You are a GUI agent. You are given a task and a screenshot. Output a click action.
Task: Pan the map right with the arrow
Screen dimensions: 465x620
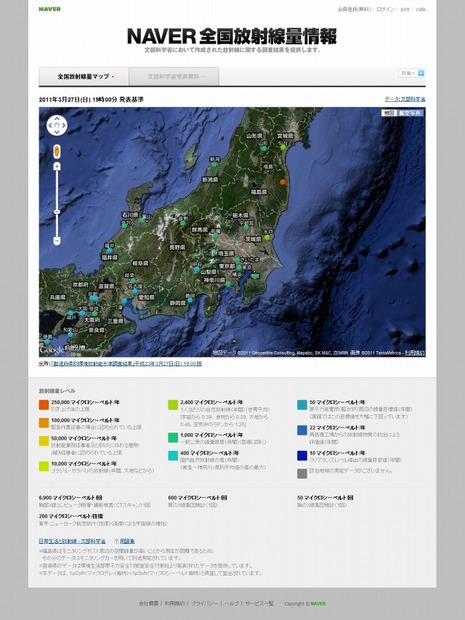pyautogui.click(x=64, y=126)
